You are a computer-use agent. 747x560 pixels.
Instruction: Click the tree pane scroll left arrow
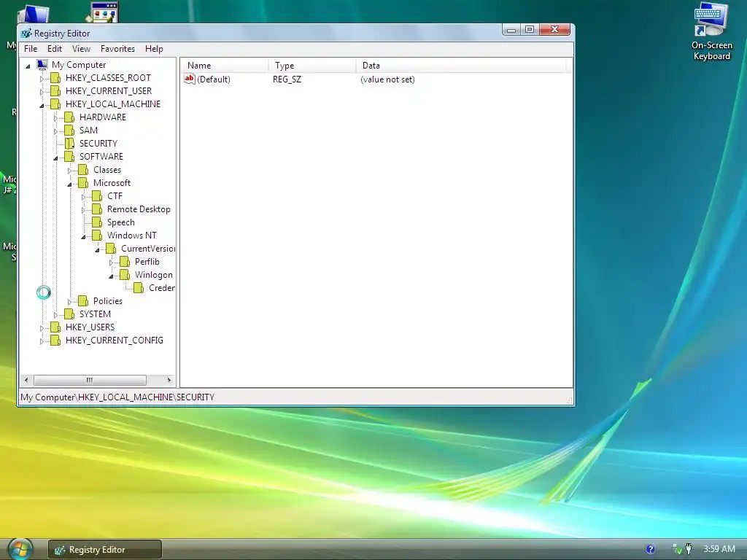(x=26, y=380)
